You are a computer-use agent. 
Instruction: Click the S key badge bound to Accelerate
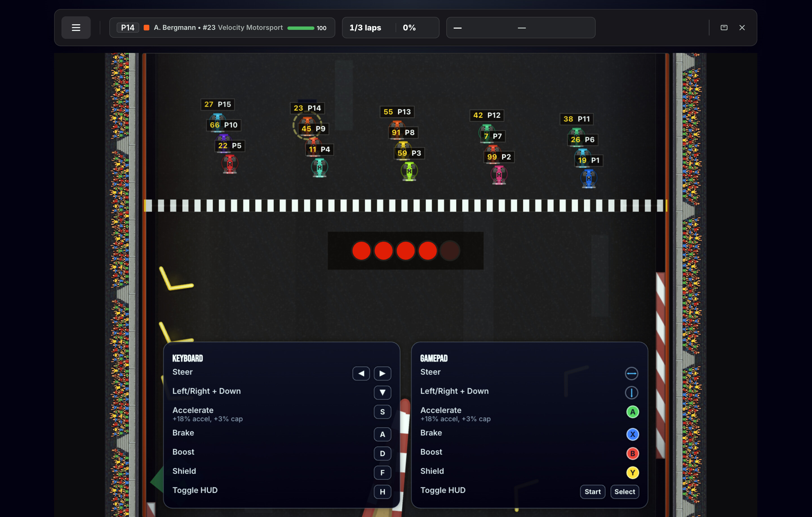click(x=382, y=411)
